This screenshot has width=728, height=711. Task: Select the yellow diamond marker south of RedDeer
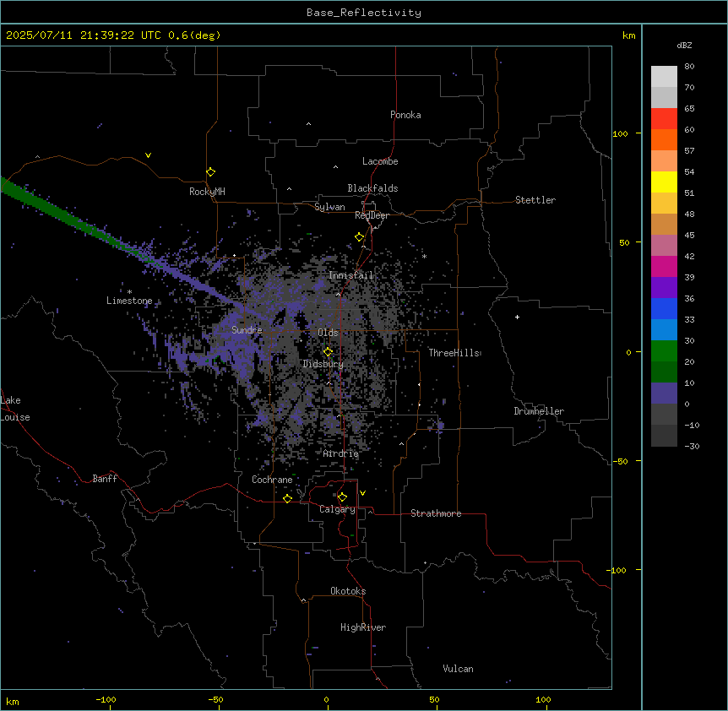(x=360, y=237)
